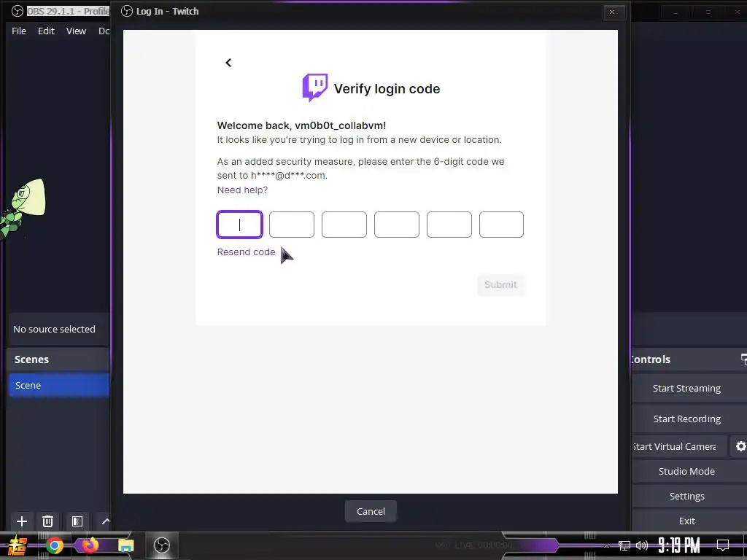Go back using the left chevron arrow

click(228, 63)
